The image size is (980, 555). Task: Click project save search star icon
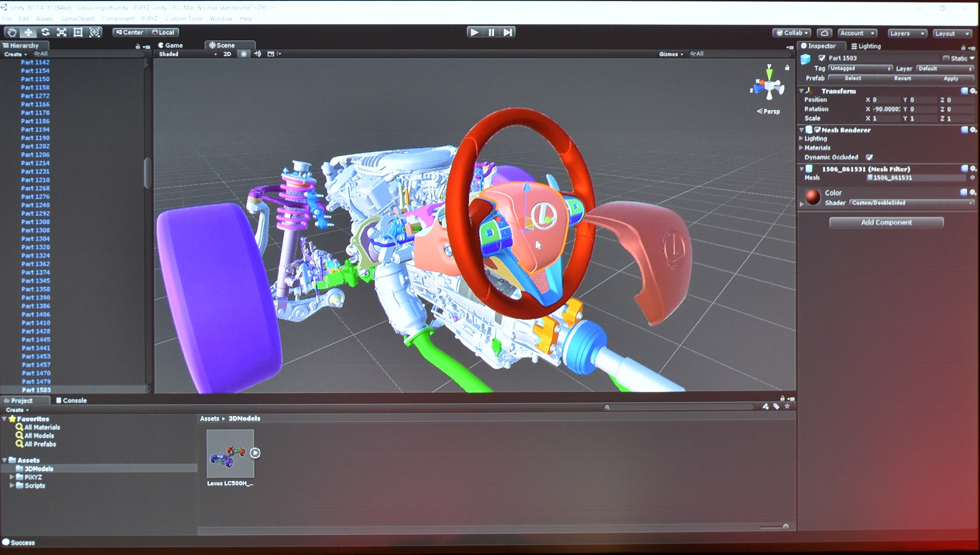[x=788, y=406]
